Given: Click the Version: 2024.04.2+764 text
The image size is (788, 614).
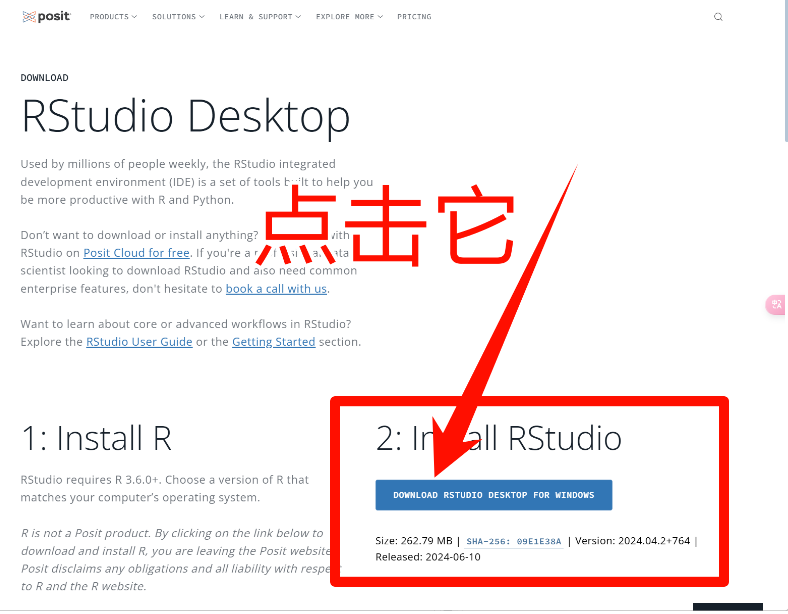Looking at the screenshot, I should tap(632, 541).
